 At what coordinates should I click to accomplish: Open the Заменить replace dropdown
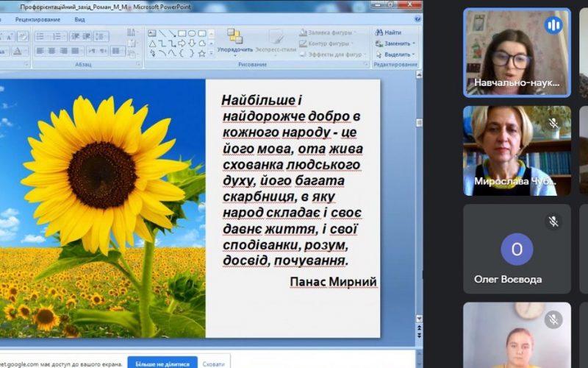click(395, 43)
